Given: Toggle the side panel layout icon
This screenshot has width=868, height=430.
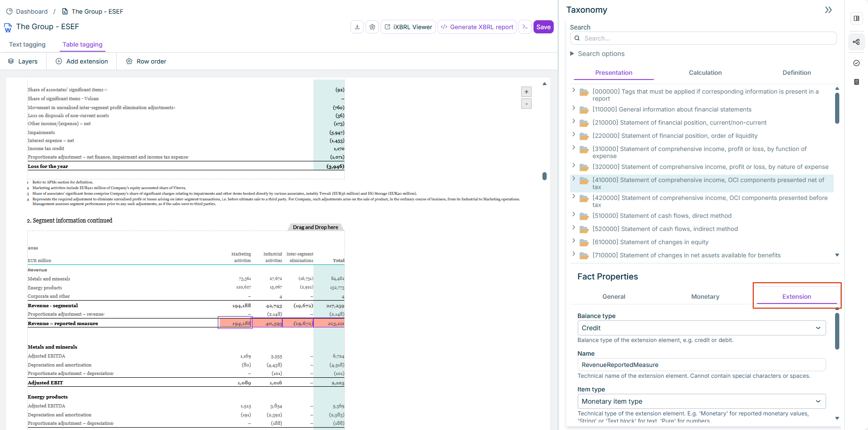Looking at the screenshot, I should tap(856, 18).
